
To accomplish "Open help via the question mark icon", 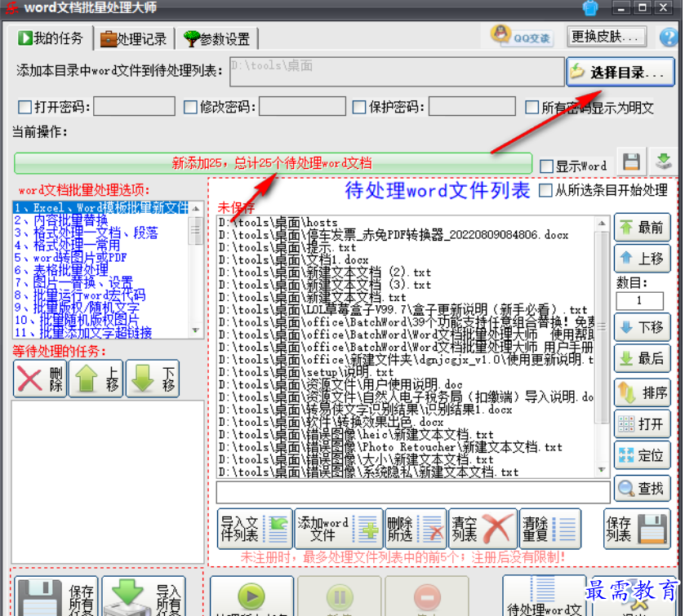I will pos(669,37).
